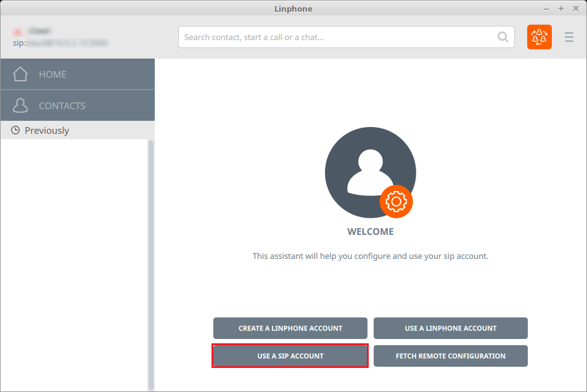Click the account avatar gear badge
This screenshot has height=392, width=587.
(x=396, y=202)
